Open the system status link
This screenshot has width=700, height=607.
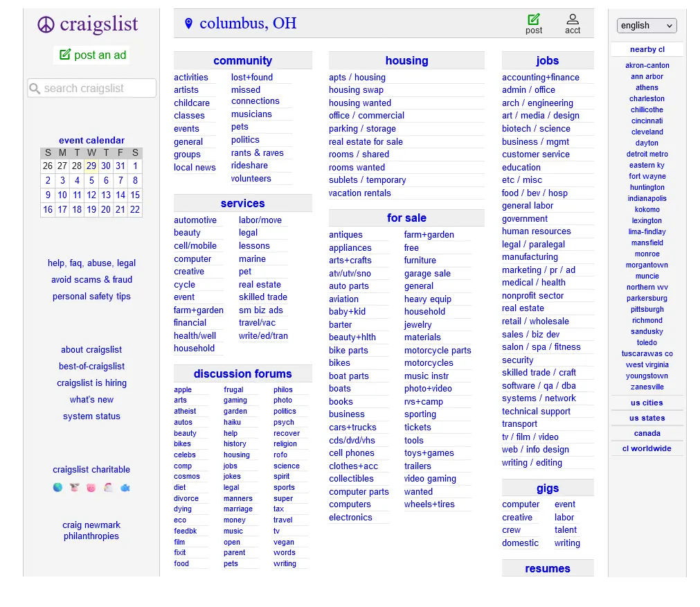[x=91, y=416]
